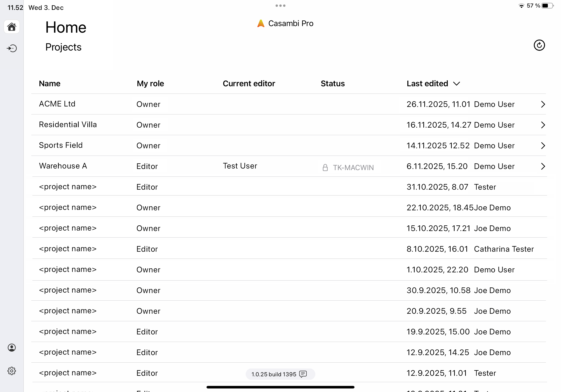Viewport: 561px width, 392px height.
Task: Open Residential Villa row chevron
Action: pyautogui.click(x=543, y=125)
